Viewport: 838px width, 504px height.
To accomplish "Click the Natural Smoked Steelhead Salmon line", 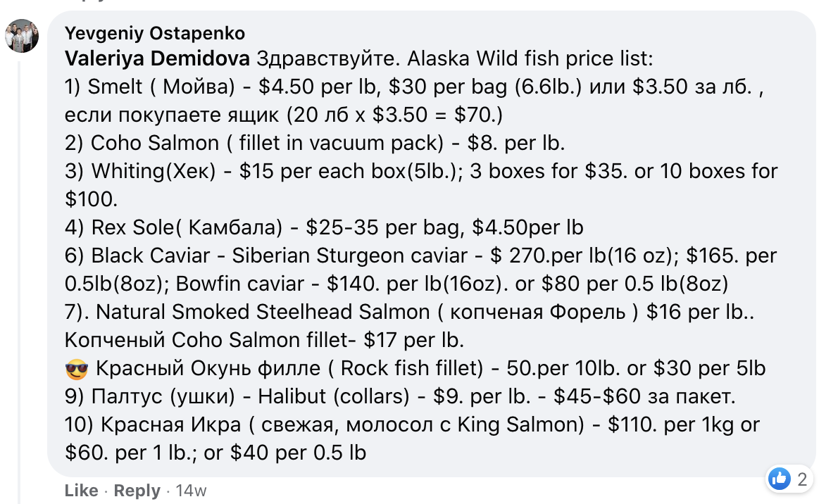I will (409, 312).
